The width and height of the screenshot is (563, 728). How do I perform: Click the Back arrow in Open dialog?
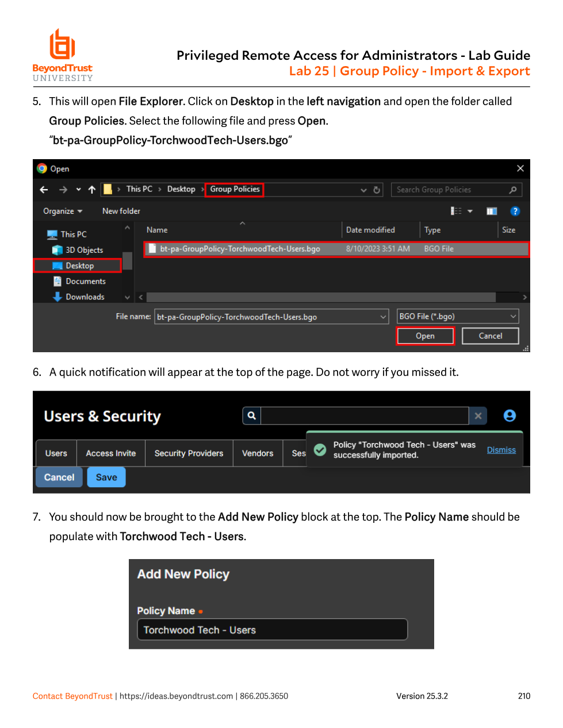click(x=44, y=190)
